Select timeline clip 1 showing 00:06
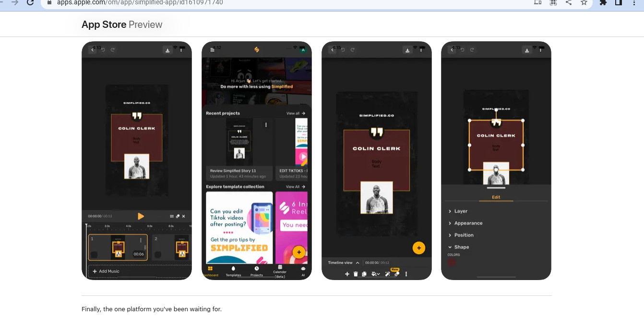The image size is (644, 318). click(118, 247)
